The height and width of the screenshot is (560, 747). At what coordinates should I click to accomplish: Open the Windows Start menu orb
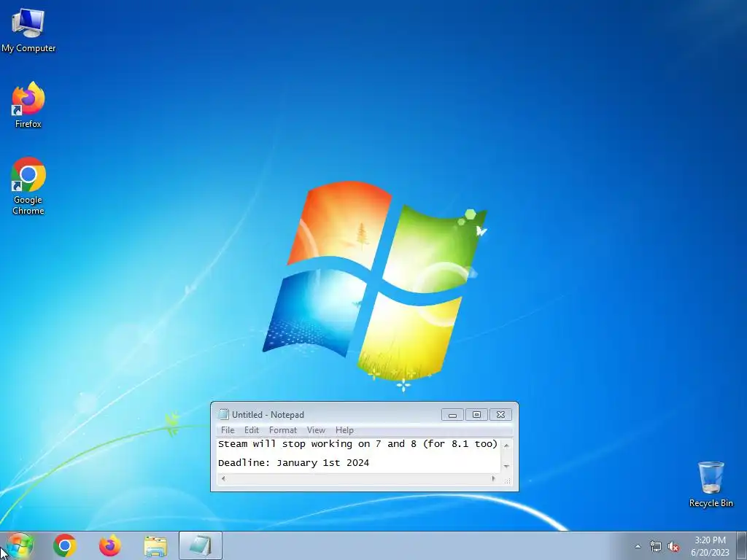tap(20, 545)
